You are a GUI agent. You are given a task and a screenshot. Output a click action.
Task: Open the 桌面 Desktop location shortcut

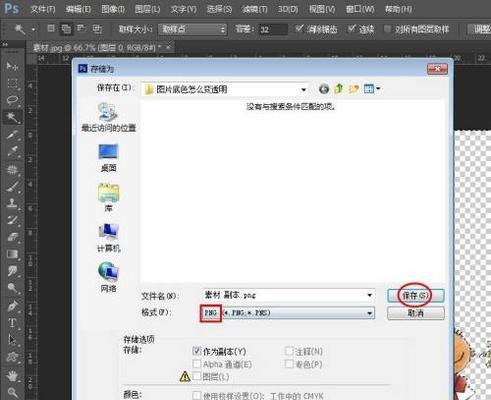point(108,158)
